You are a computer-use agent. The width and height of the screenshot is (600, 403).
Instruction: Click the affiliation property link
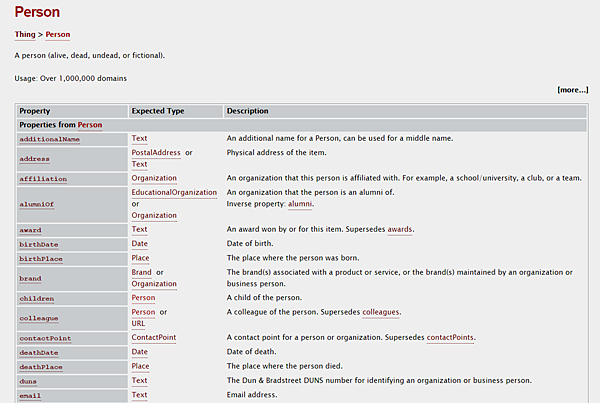point(43,178)
